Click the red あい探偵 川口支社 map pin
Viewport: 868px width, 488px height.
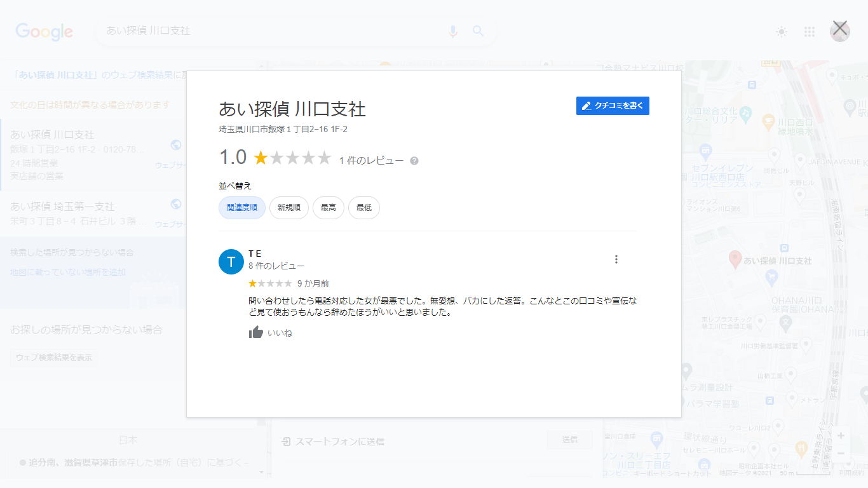tap(735, 259)
